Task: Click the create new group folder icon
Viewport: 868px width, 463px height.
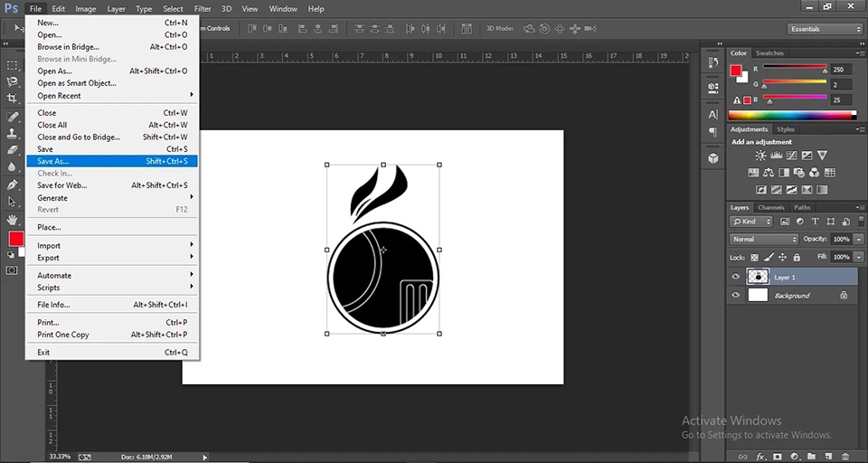Action: coord(812,457)
